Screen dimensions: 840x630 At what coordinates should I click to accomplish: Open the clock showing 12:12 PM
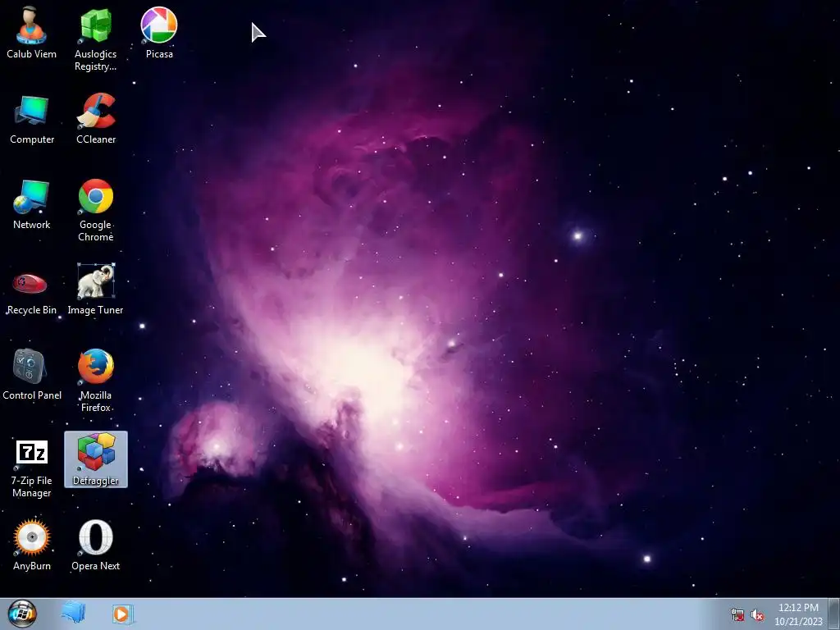798,614
